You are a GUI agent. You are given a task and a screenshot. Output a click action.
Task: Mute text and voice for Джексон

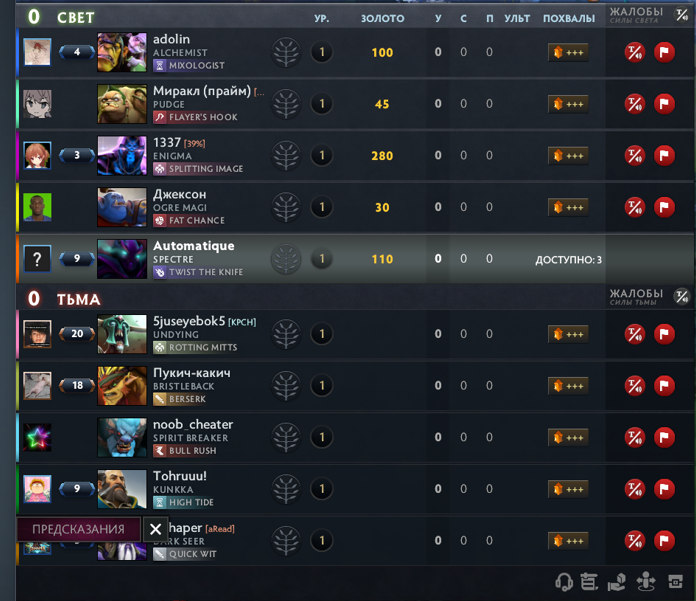[635, 207]
